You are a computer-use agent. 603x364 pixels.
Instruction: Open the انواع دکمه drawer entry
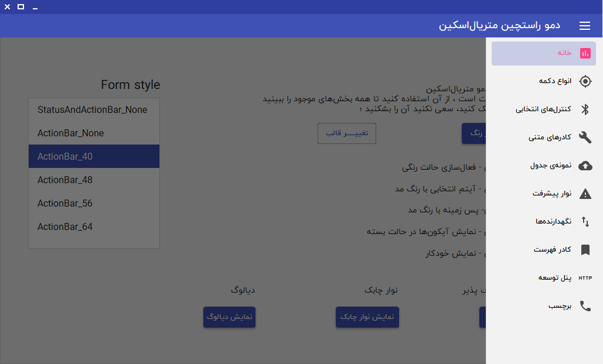click(544, 81)
